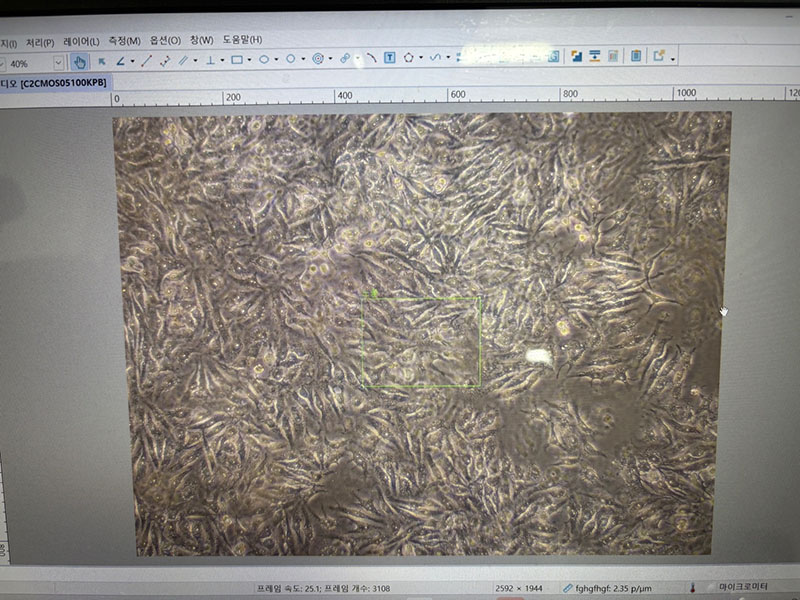This screenshot has height=600, width=800.
Task: Select the text annotation tool
Action: click(x=390, y=58)
